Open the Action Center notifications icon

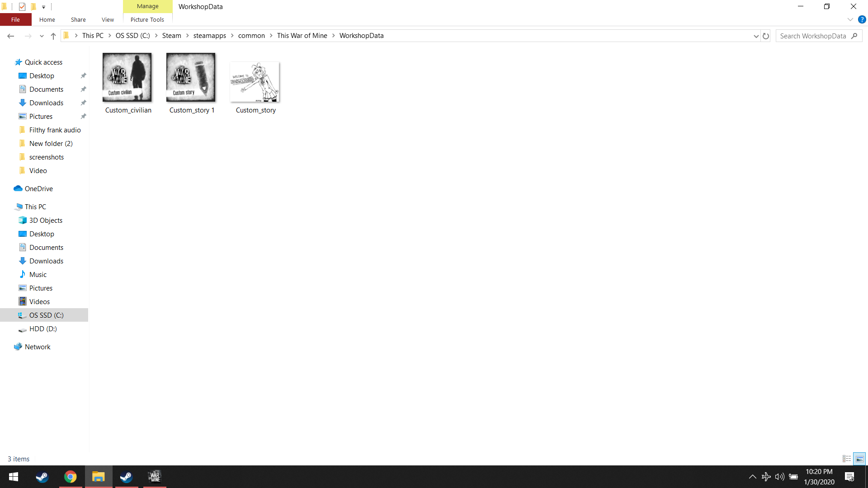[x=849, y=477]
